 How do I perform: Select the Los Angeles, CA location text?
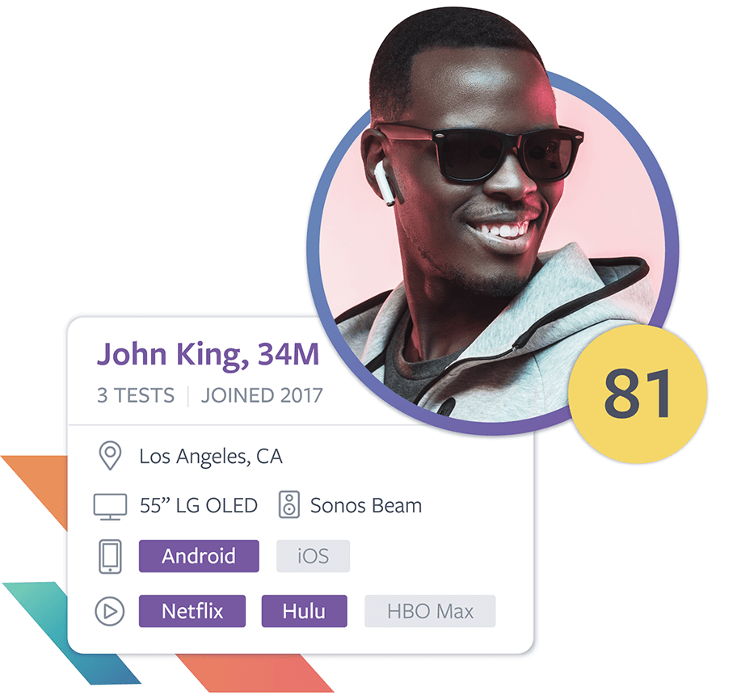click(211, 457)
